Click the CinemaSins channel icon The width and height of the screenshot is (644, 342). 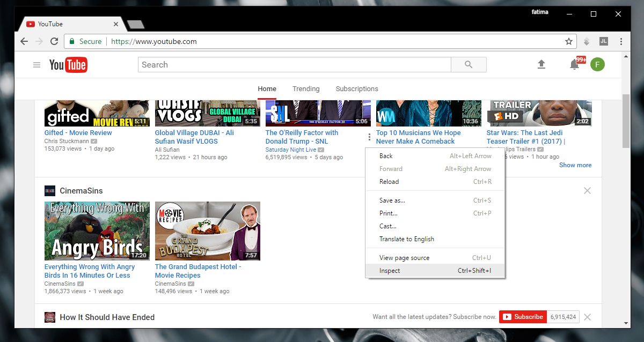coord(50,191)
